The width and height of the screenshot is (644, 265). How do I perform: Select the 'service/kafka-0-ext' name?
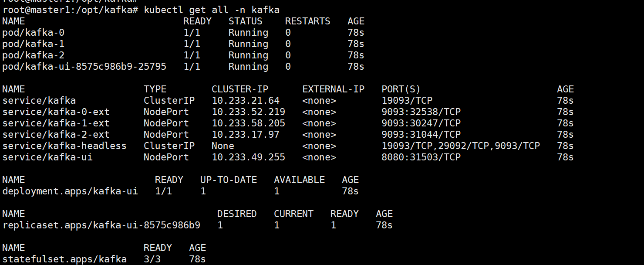56,112
